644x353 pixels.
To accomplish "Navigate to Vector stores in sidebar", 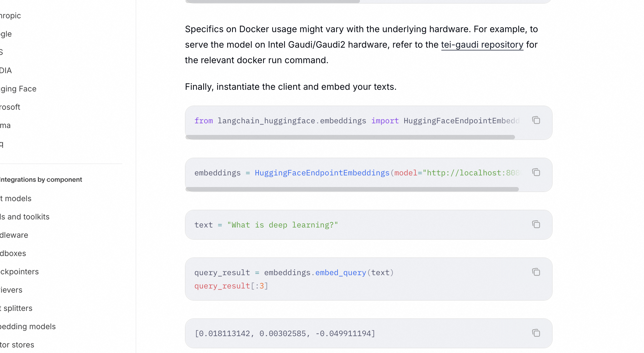I will [x=17, y=345].
